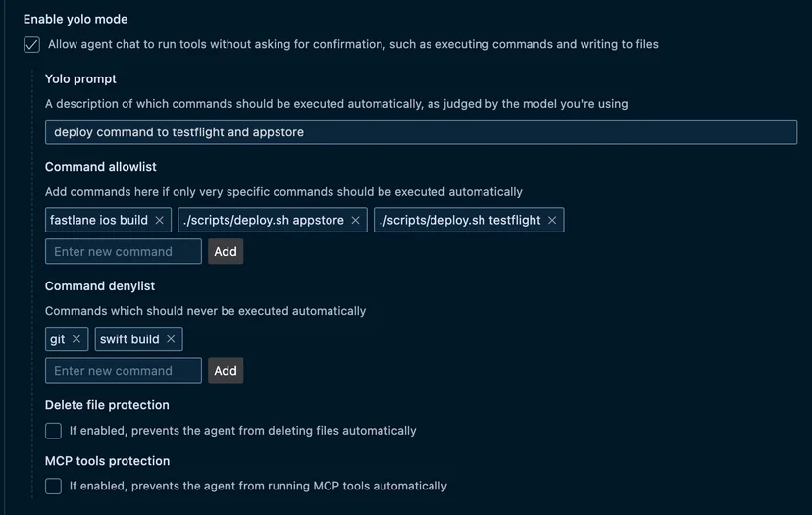Image resolution: width=812 pixels, height=515 pixels.
Task: Focus allowlist 'Enter new command' field
Action: (x=124, y=251)
